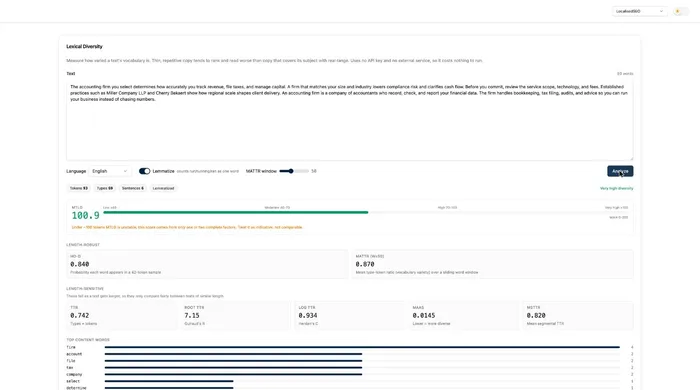Viewport: 700px width, 390px height.
Task: Toggle the light/dark theme switch at top right
Action: [681, 11]
